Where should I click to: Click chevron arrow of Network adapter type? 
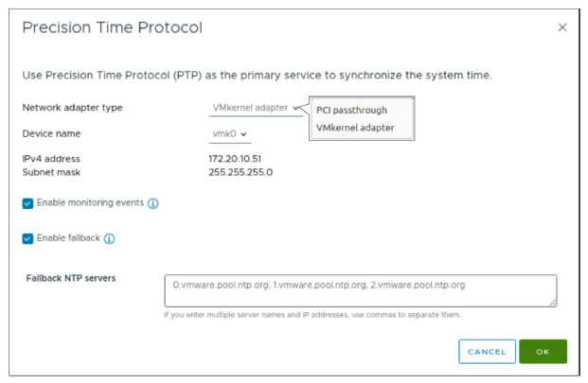[x=296, y=108]
